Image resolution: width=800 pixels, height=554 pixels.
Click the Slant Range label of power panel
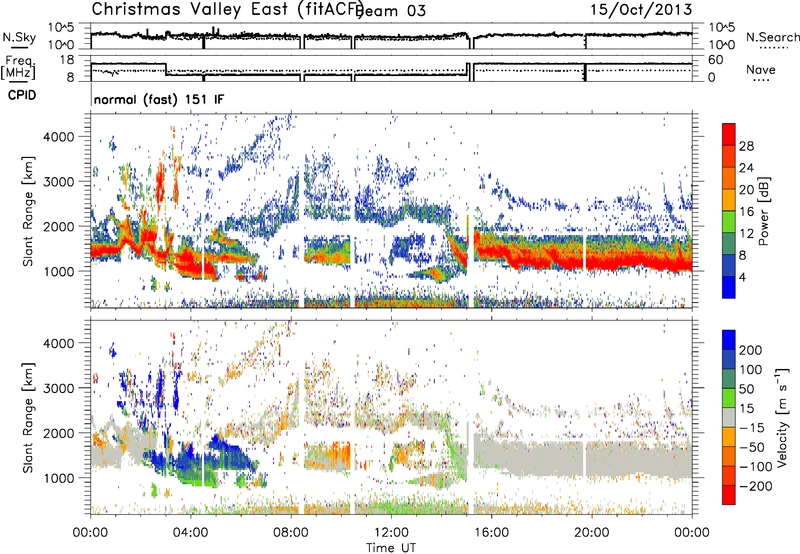pos(28,211)
